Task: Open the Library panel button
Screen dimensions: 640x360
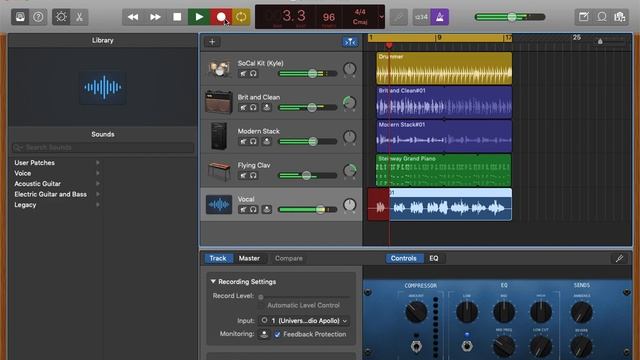Action: point(20,17)
